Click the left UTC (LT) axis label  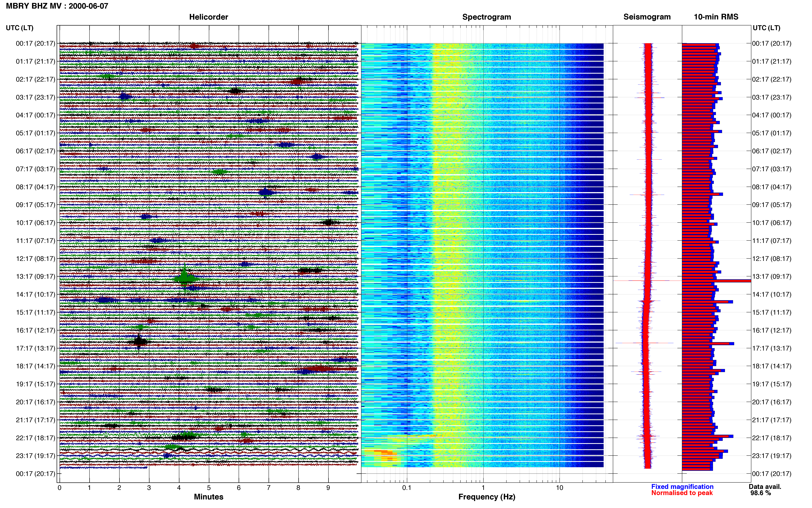(20, 28)
